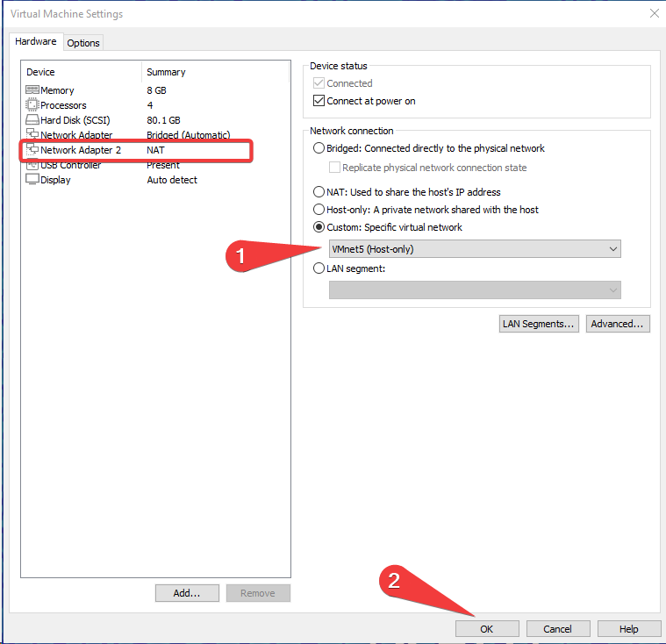Click the Display monitor icon

click(32, 179)
